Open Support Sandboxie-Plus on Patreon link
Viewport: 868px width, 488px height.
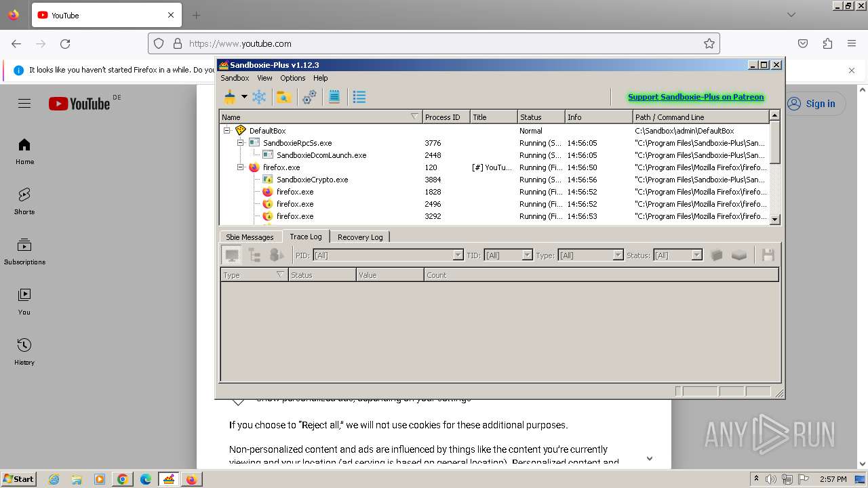(696, 97)
